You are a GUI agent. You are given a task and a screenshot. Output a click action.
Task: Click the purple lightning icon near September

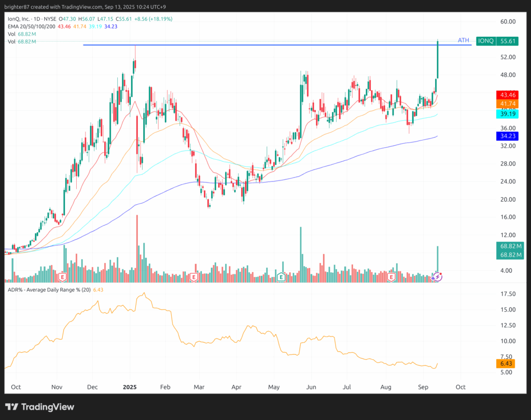437,277
